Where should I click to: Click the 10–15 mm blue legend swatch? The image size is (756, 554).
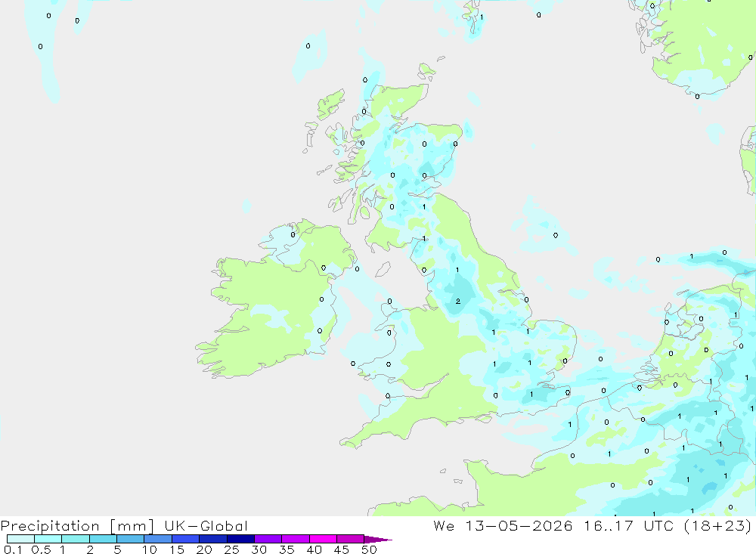158,539
